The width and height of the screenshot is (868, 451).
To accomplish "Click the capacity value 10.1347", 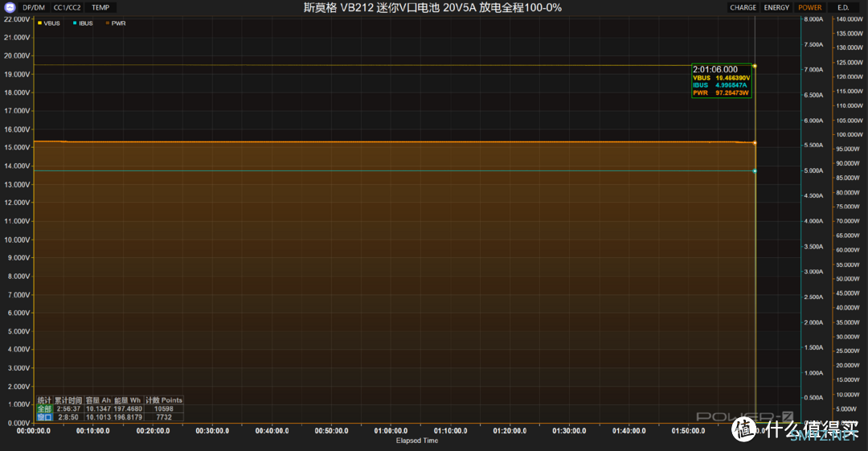I will click(x=99, y=409).
